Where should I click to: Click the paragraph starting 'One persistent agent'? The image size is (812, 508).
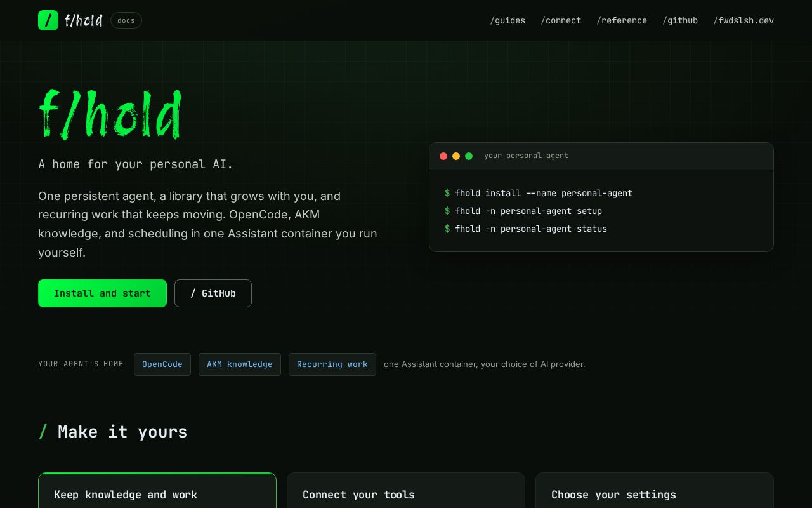(208, 224)
